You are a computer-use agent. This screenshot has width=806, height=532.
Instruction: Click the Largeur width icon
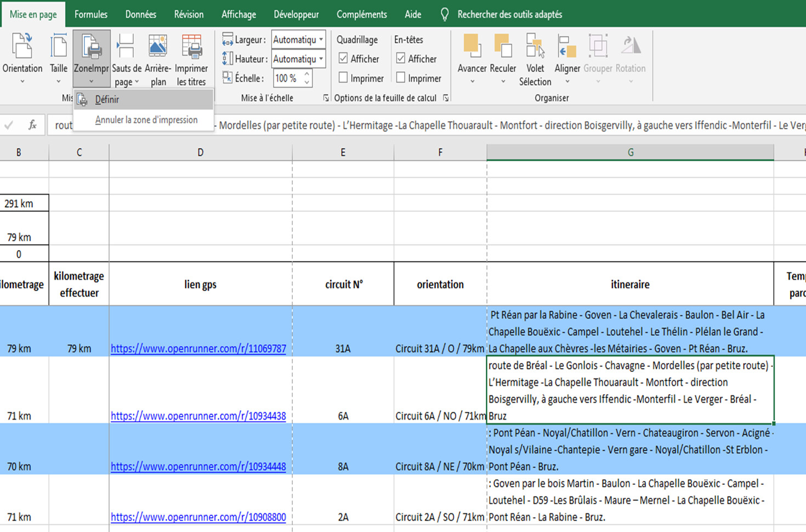click(x=227, y=39)
